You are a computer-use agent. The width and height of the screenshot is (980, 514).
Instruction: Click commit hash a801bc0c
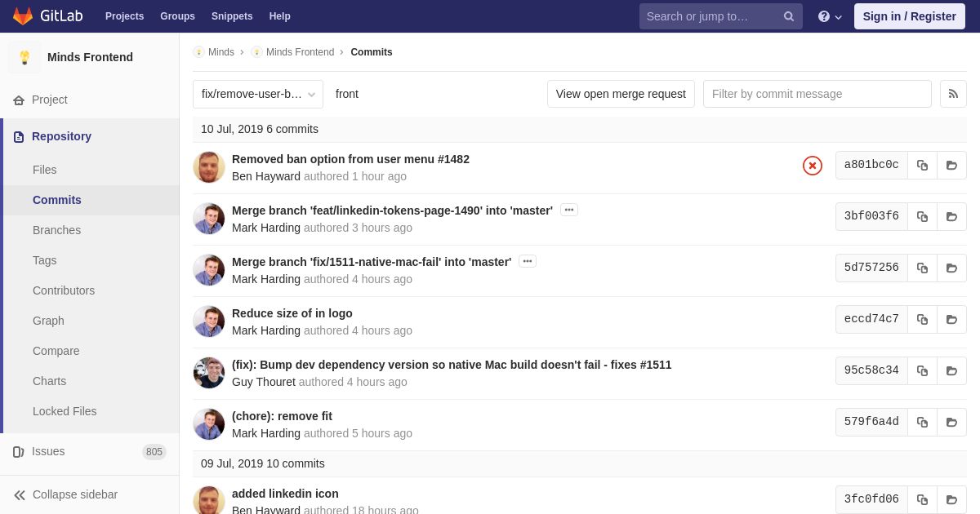click(x=871, y=165)
